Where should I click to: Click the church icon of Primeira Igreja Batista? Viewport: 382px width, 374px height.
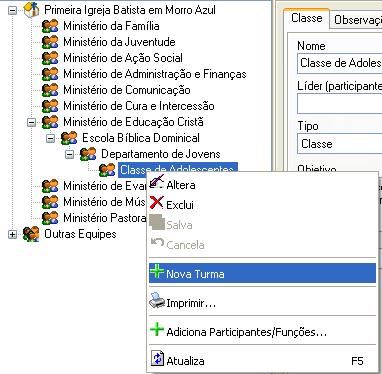click(32, 10)
